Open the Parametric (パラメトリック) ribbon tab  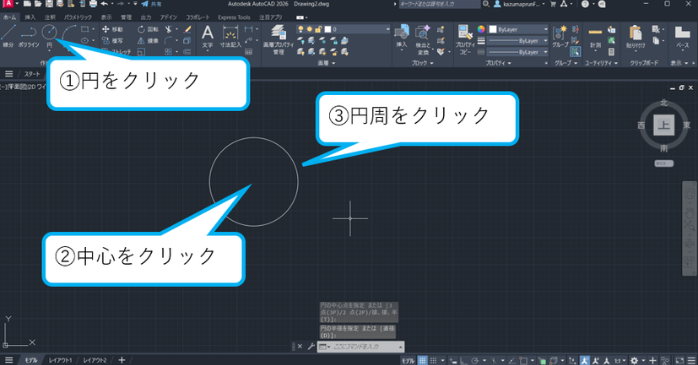pos(78,17)
